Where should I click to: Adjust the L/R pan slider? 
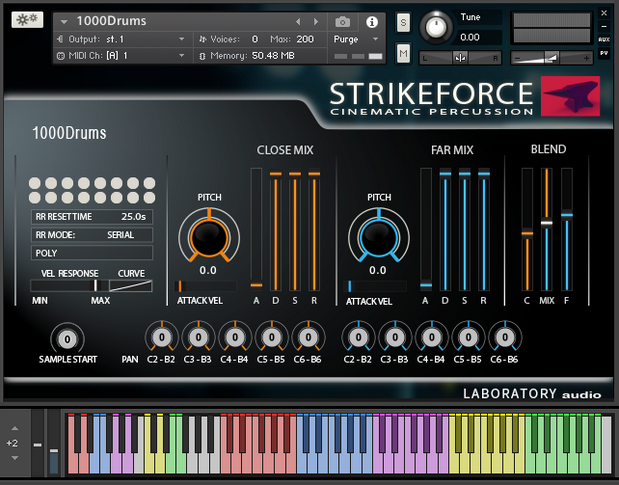460,58
